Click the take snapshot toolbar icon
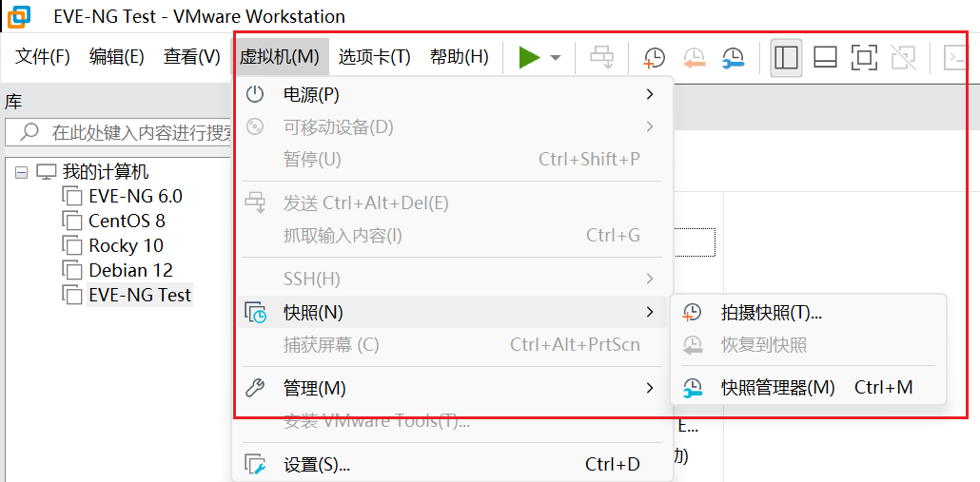The width and height of the screenshot is (980, 482). (x=655, y=57)
